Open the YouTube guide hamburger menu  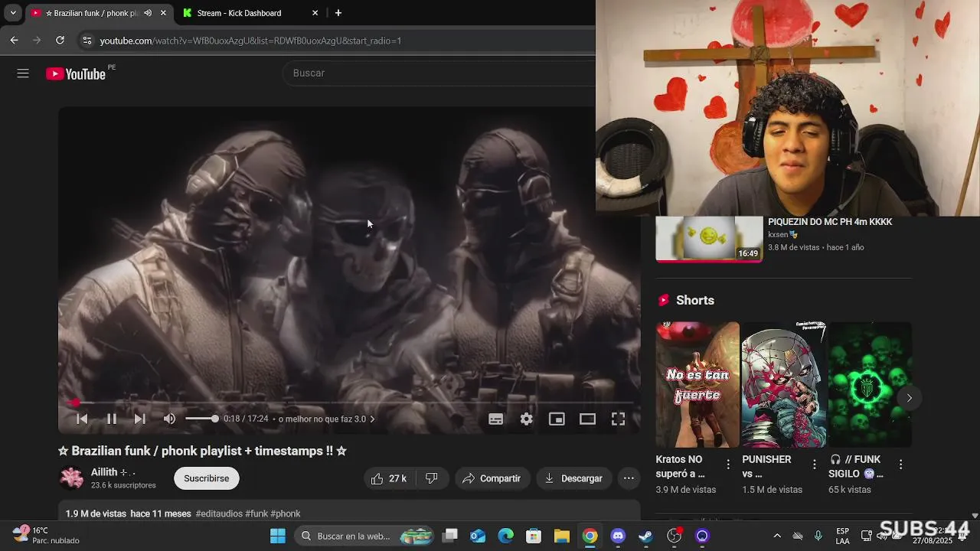pyautogui.click(x=23, y=73)
